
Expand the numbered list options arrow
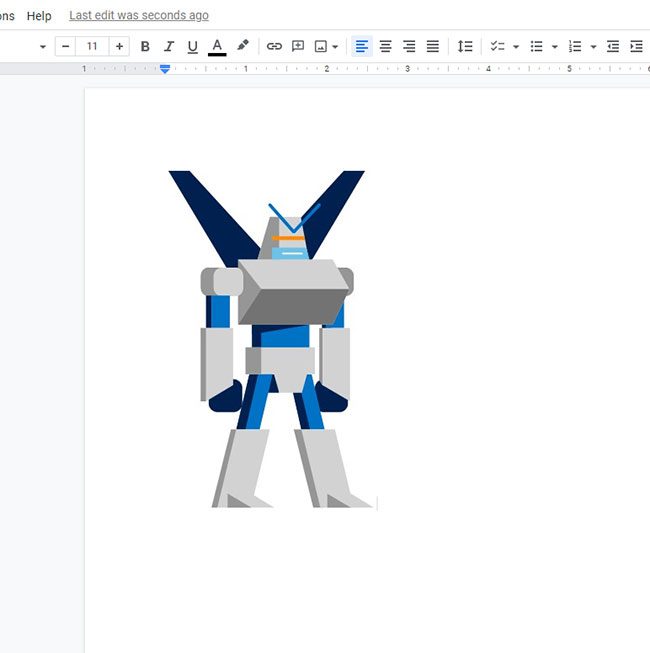point(593,47)
